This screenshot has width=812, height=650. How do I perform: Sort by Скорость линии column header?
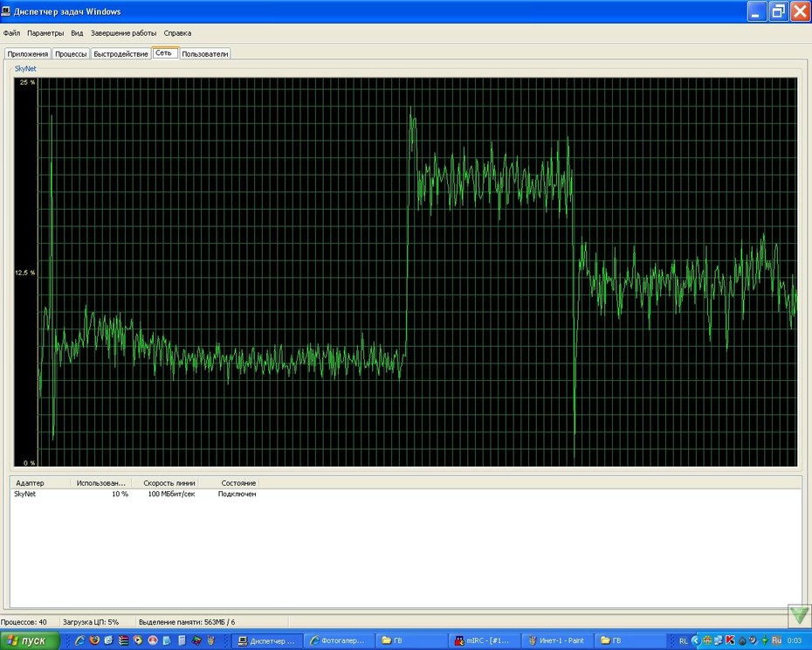(x=169, y=483)
